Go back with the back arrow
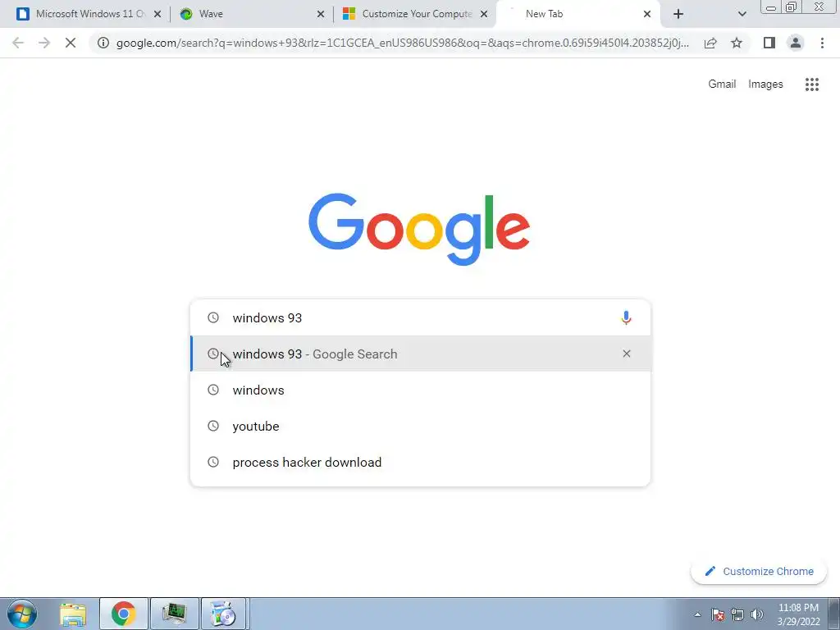 pyautogui.click(x=18, y=43)
